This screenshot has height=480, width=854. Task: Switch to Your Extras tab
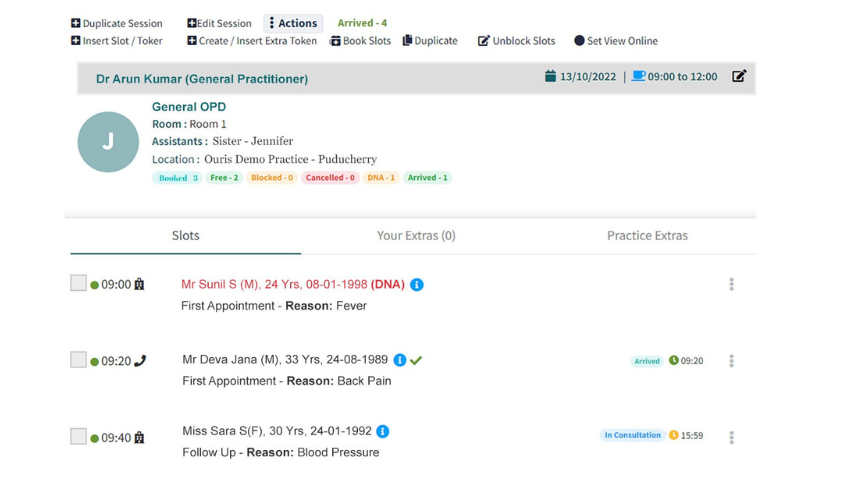click(x=416, y=236)
